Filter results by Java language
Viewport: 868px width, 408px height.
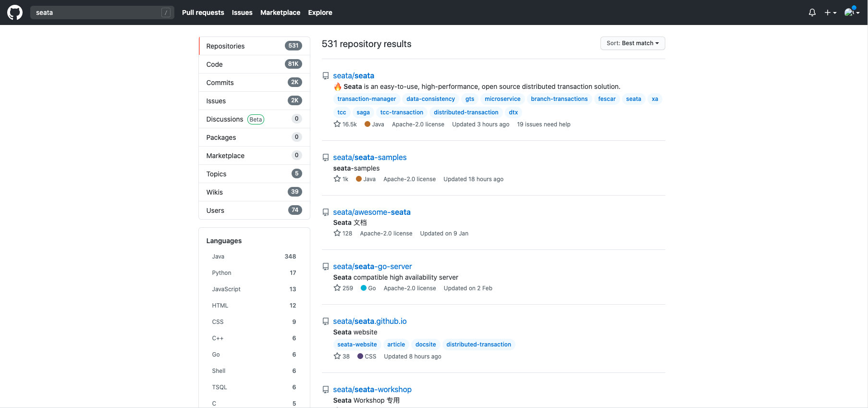254,257
